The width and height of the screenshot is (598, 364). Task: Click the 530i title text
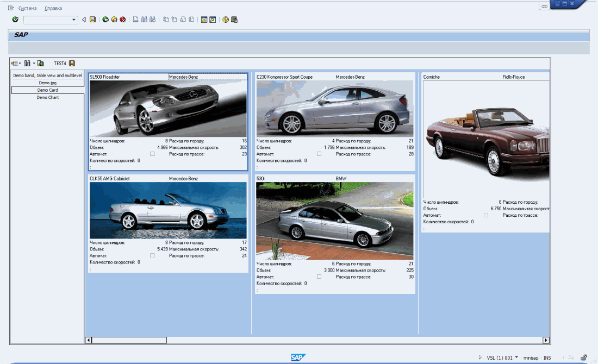point(260,179)
